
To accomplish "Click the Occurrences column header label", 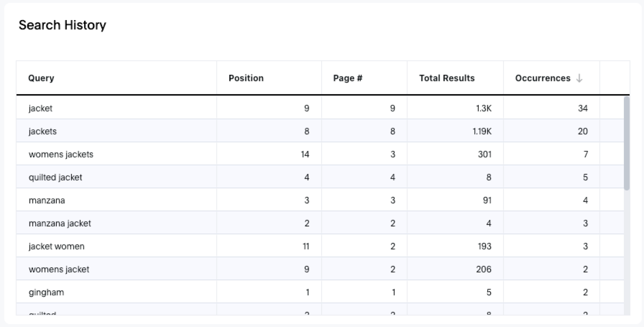I will (x=543, y=78).
